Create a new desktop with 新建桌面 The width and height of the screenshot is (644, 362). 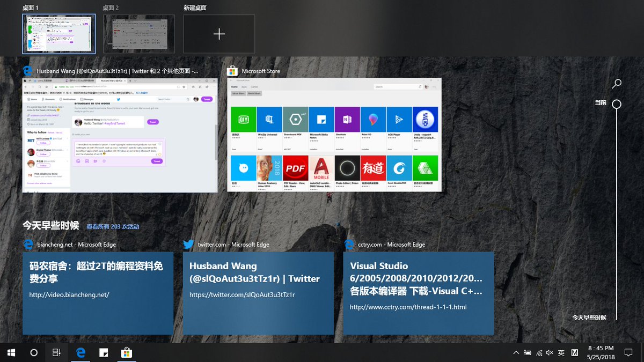click(219, 34)
